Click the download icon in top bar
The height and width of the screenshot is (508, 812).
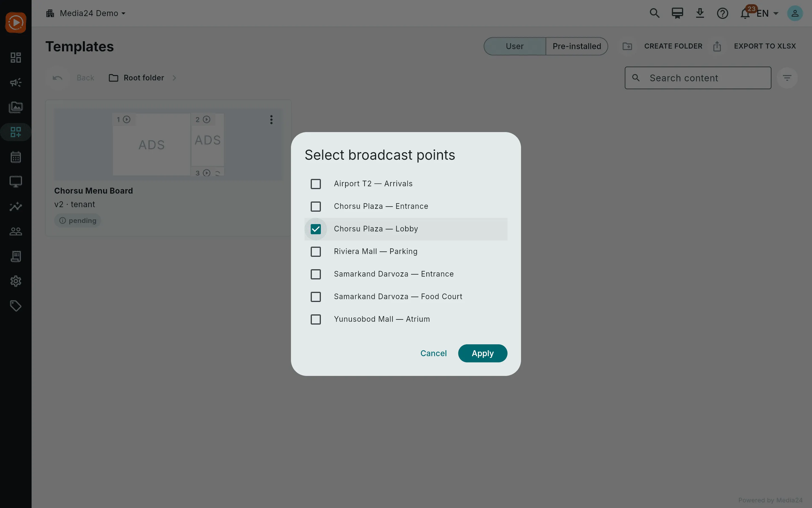(700, 13)
